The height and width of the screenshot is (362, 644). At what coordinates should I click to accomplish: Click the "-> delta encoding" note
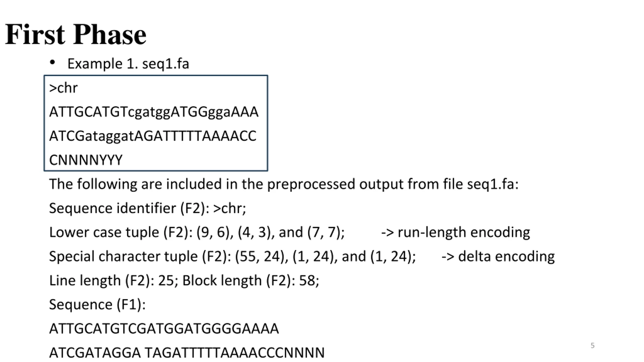pos(498,257)
